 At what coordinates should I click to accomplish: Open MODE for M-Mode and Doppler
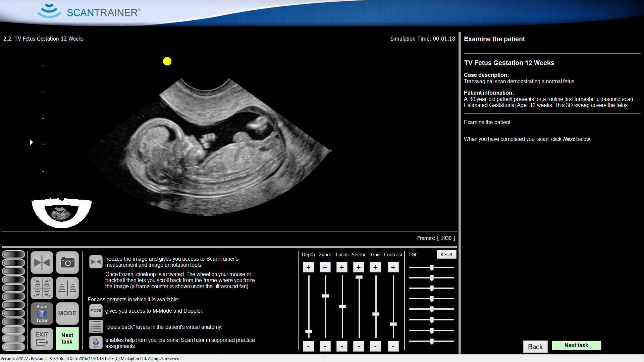coord(67,313)
